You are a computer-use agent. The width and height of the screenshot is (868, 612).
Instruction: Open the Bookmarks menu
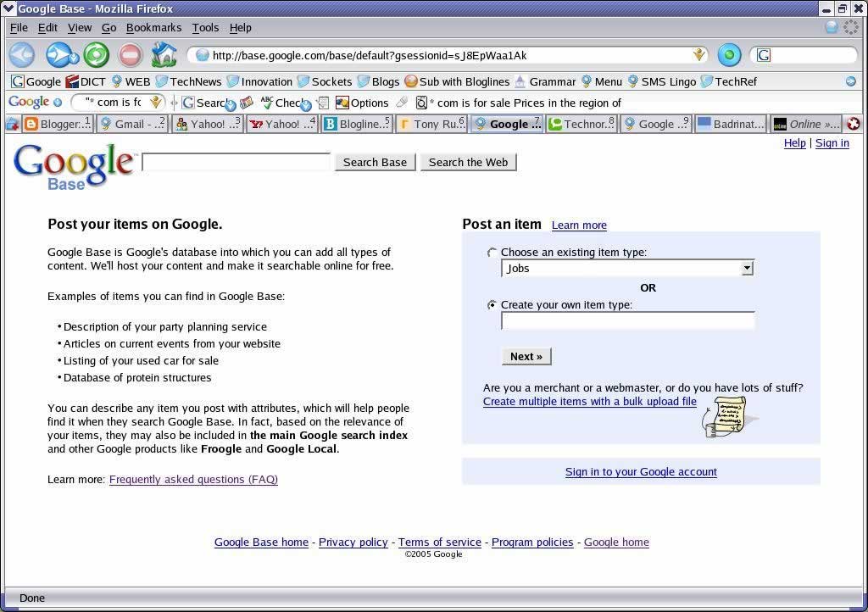(154, 28)
